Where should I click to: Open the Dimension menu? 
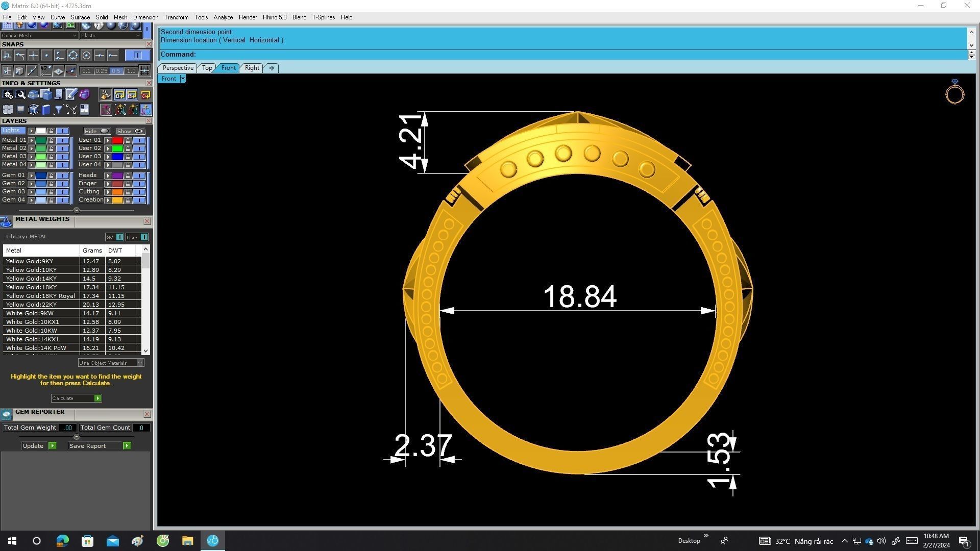[x=145, y=17]
